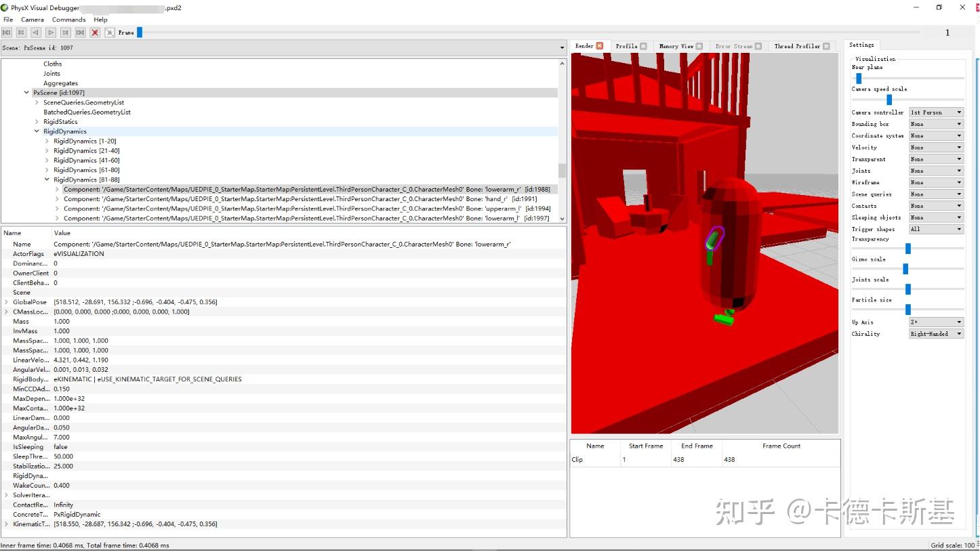Open the Camera controller dropdown
Screen dimensions: 980x552
(x=936, y=112)
